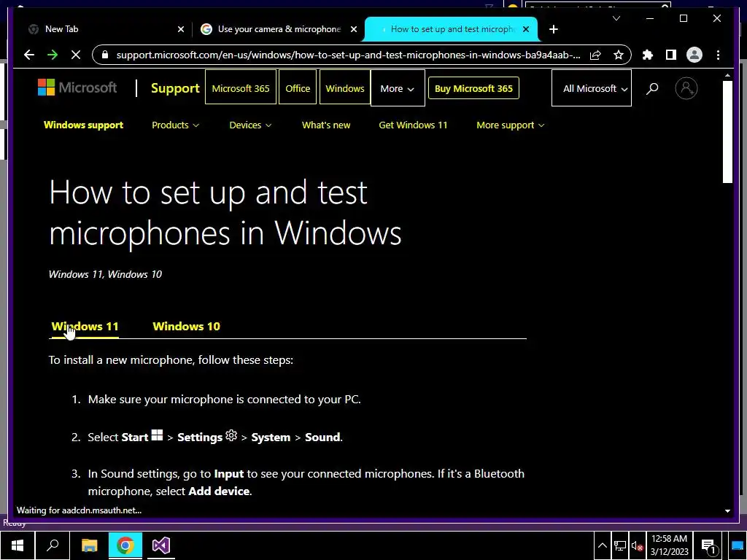Share this page via share icon
This screenshot has width=747, height=560.
tap(595, 55)
